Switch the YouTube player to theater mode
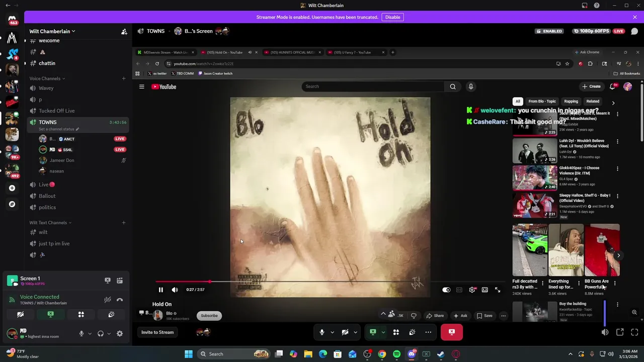Image resolution: width=644 pixels, height=362 pixels. (x=485, y=290)
